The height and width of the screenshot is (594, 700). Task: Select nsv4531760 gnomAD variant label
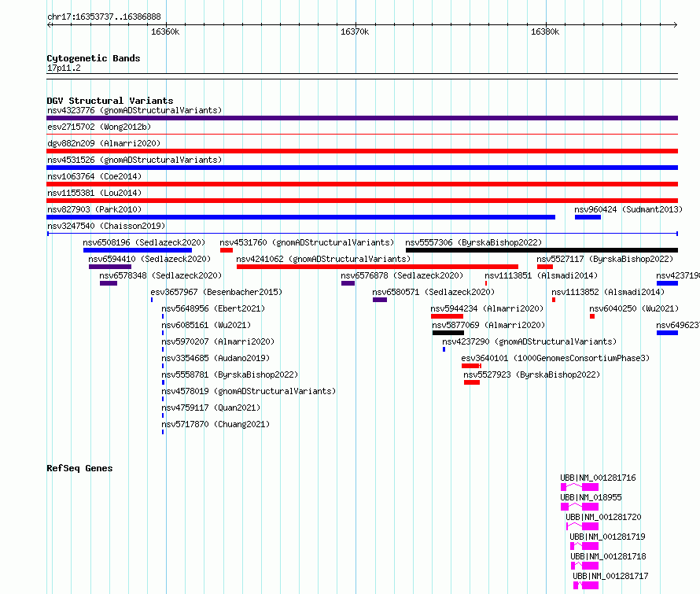click(x=307, y=242)
